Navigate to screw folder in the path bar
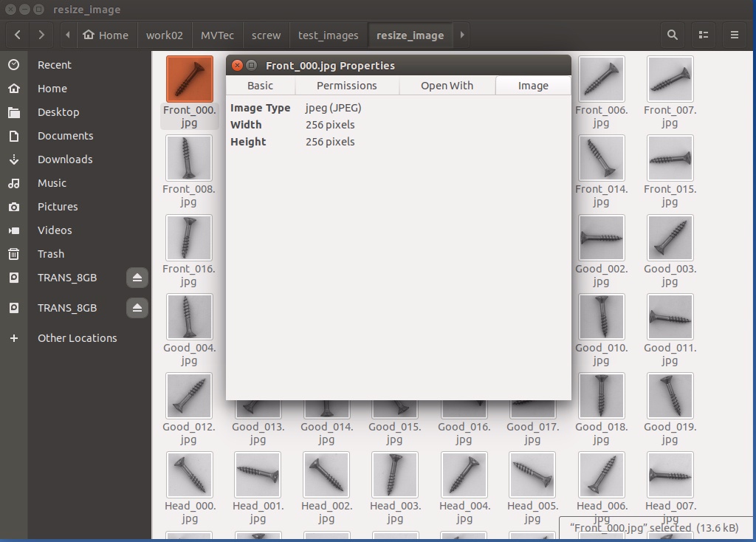The width and height of the screenshot is (756, 542). (x=266, y=35)
